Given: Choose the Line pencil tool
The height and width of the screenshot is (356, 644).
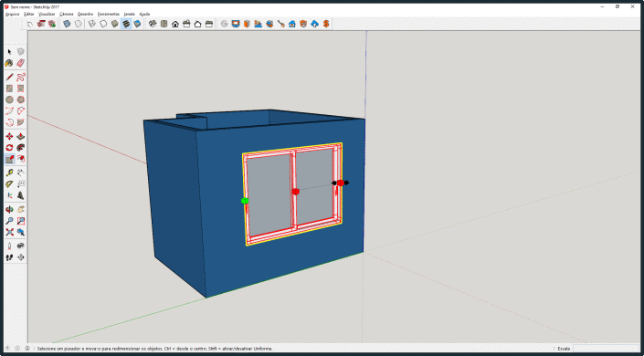Looking at the screenshot, I should [9, 77].
